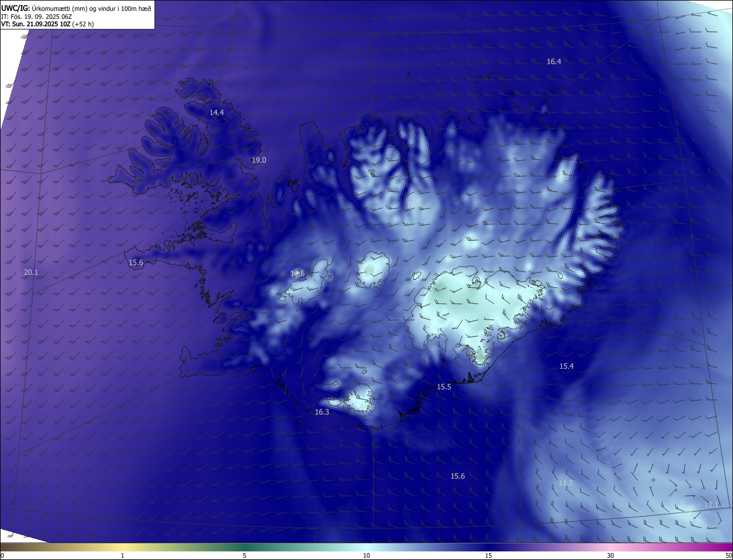733x560 pixels.
Task: Click the 50 tick on the color scale
Action: [728, 555]
